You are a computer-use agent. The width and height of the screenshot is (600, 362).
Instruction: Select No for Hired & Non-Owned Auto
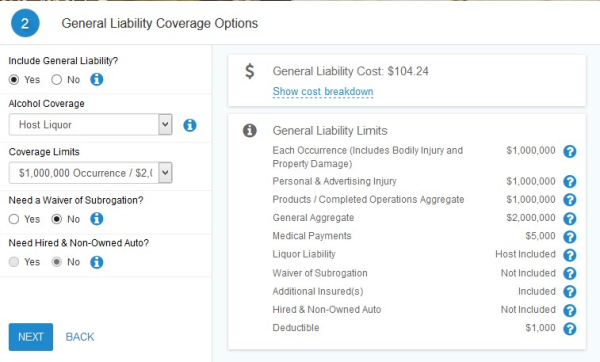pos(57,262)
